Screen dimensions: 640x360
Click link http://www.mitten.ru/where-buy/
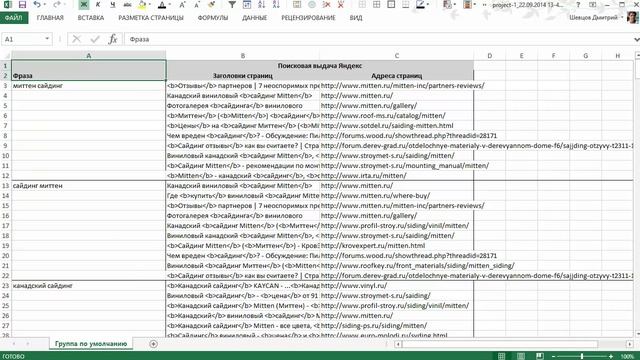(x=375, y=196)
